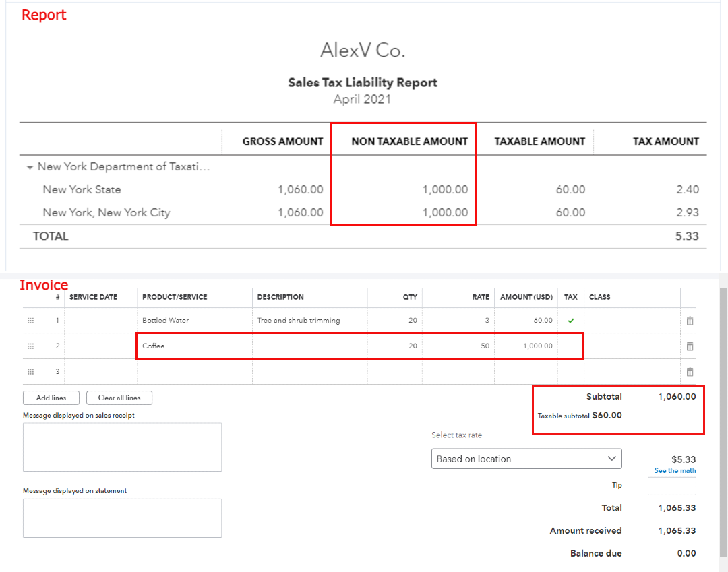Viewport: 728px width, 572px height.
Task: Click the Add lines button
Action: tap(51, 398)
